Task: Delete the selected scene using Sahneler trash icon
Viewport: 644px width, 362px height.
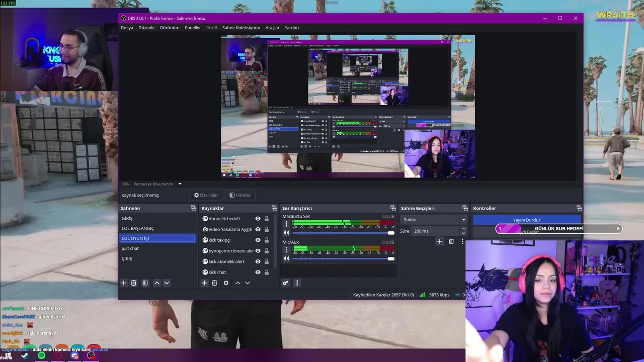Action: point(133,283)
